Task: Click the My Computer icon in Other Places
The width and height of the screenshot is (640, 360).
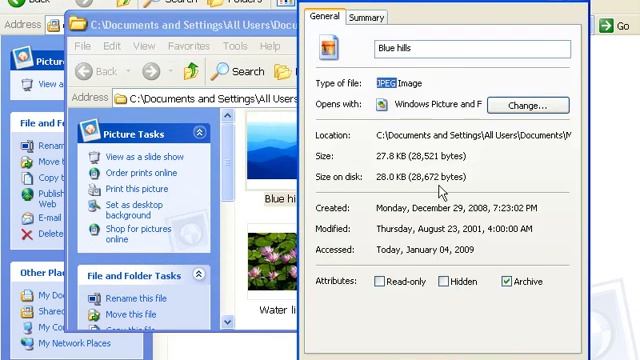Action: 27,327
